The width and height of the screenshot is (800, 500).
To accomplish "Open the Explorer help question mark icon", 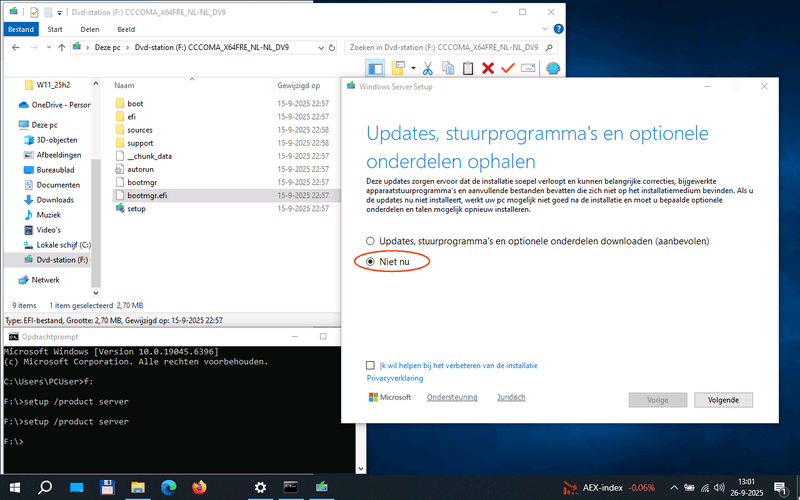I will (x=559, y=29).
